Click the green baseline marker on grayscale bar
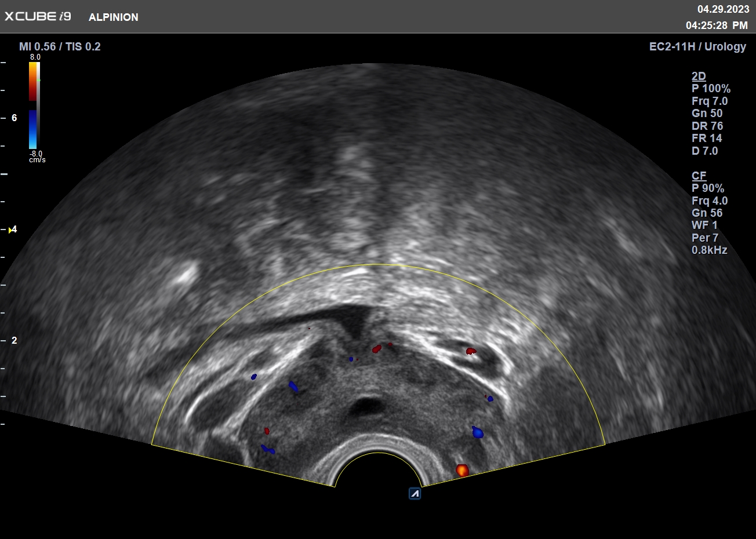Screen dimensions: 756x539 [x=39, y=81]
